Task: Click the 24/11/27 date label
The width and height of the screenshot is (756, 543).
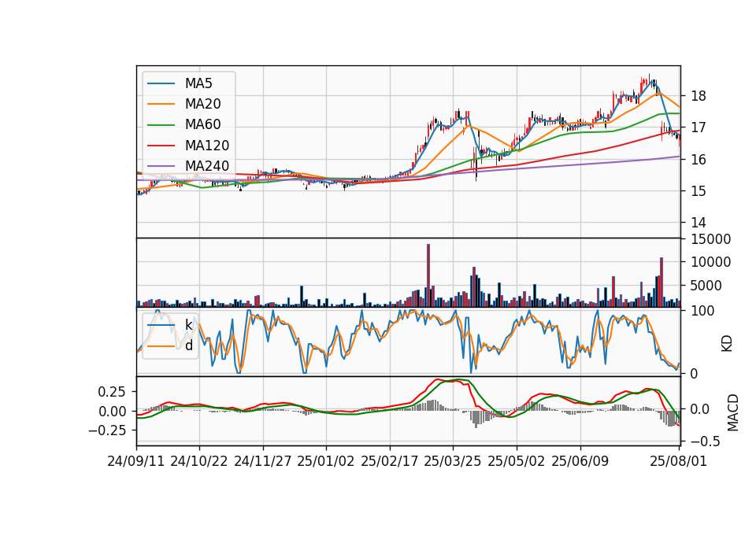Action: (x=263, y=461)
